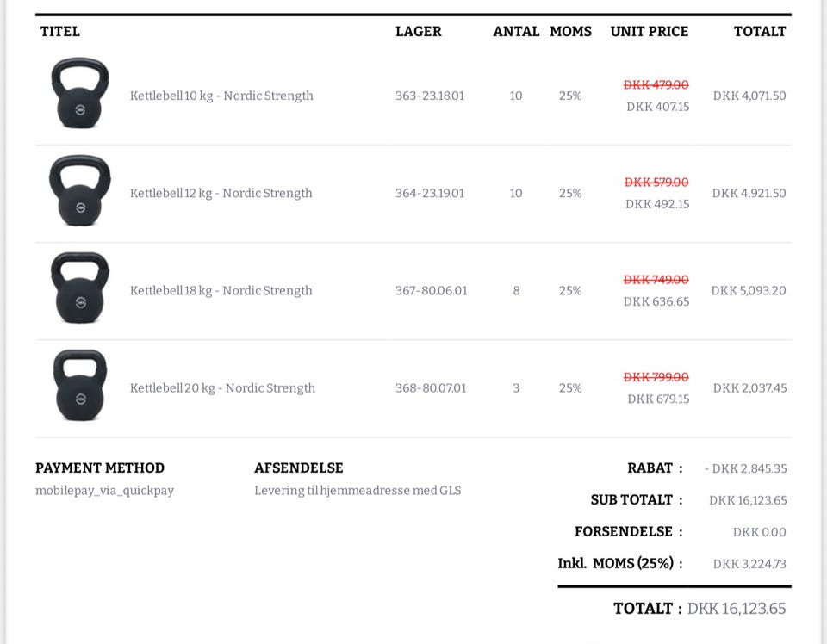Click the Kettlebell 10 kg product image
This screenshot has width=827, height=644.
[80, 93]
